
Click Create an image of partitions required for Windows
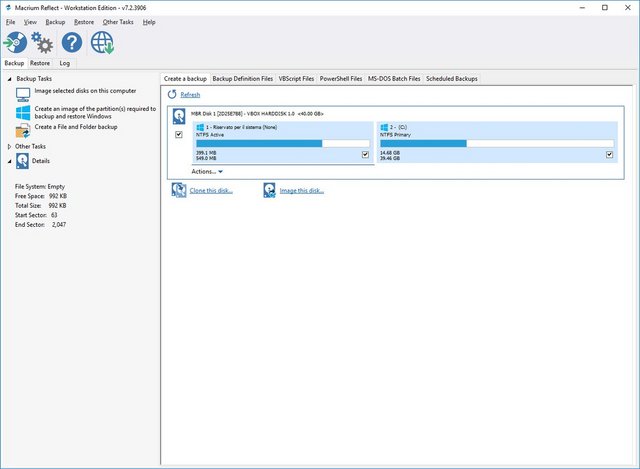click(x=95, y=112)
